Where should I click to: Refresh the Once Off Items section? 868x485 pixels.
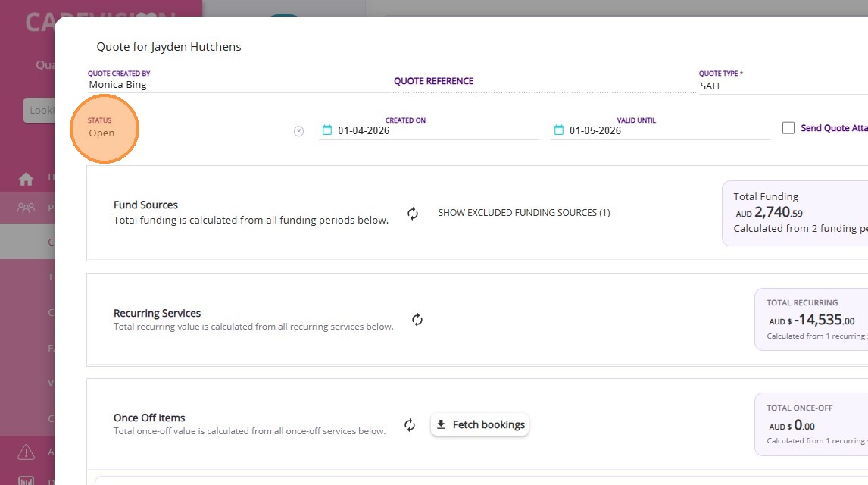click(x=410, y=425)
